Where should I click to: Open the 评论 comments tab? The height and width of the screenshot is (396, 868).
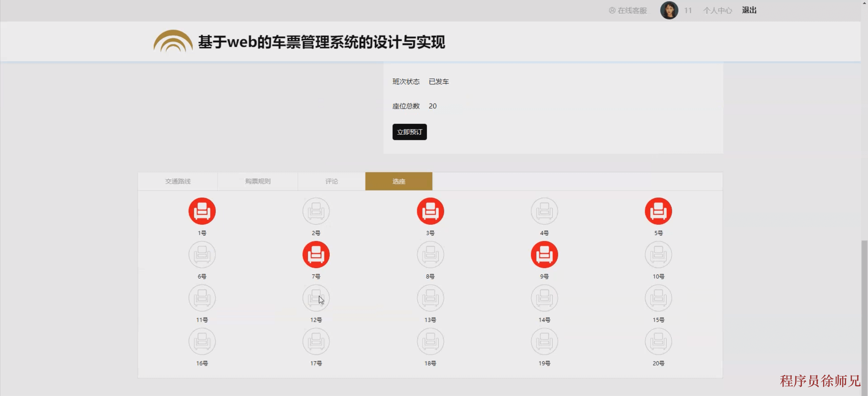pos(331,181)
